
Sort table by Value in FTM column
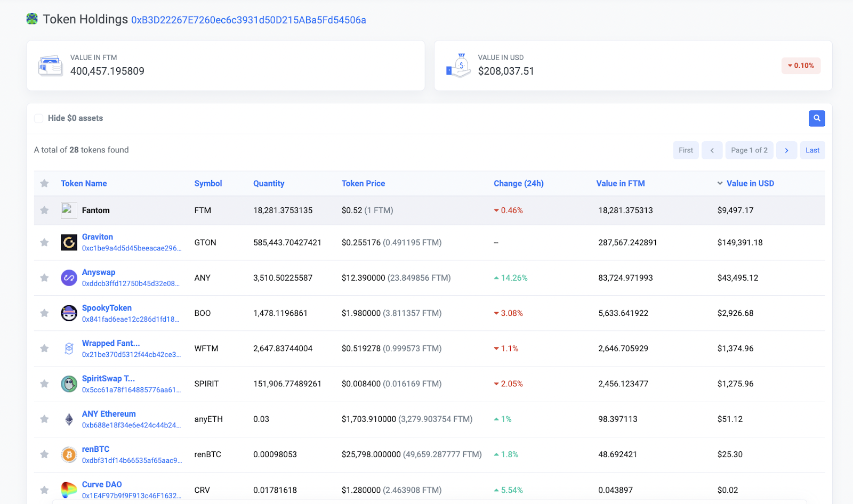[621, 183]
